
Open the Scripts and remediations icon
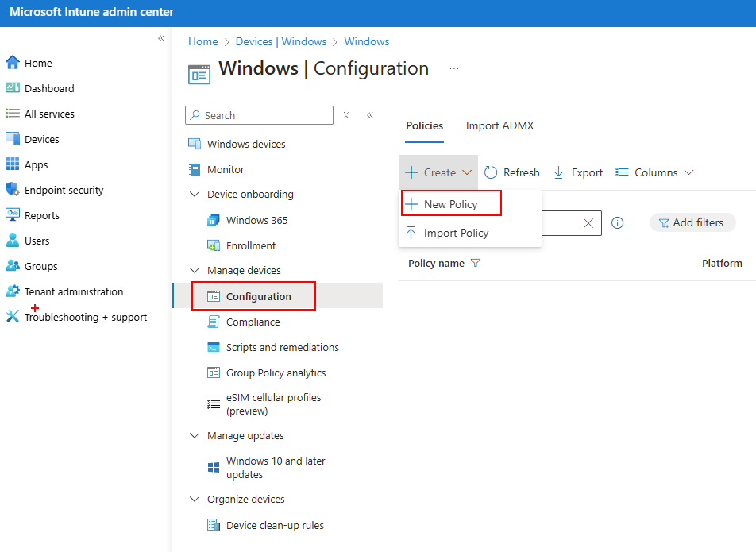click(x=213, y=347)
